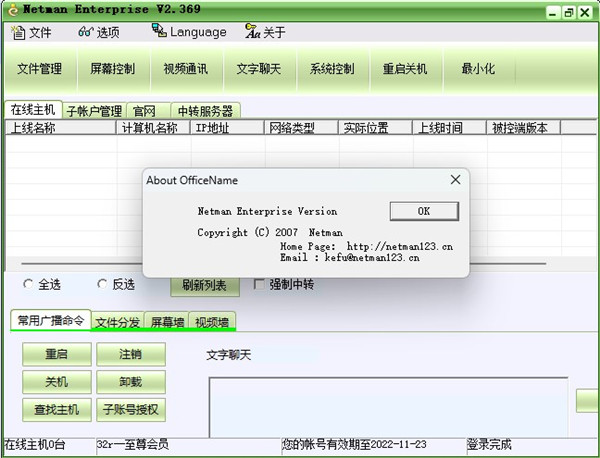Open the 文件 menu
The height and width of the screenshot is (458, 600).
tap(31, 32)
